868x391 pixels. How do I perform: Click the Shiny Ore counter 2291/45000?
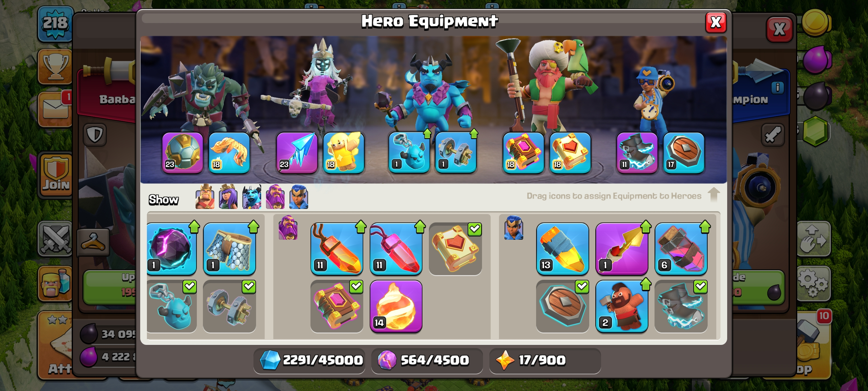click(x=309, y=360)
